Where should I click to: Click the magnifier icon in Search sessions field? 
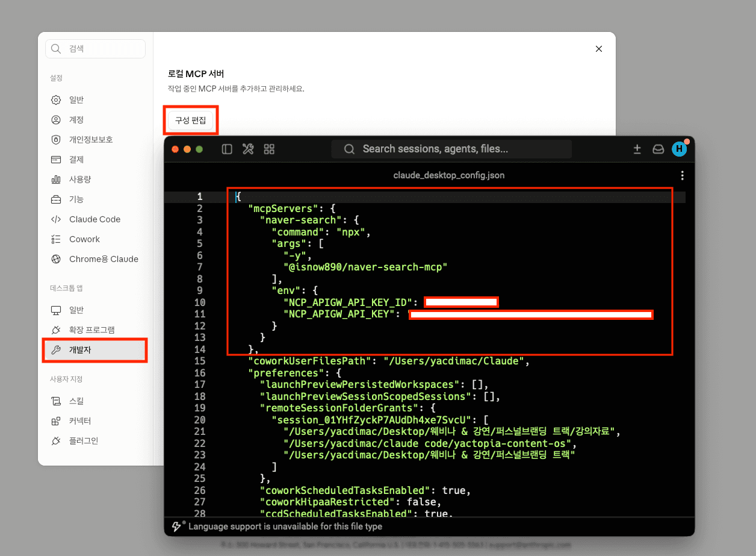tap(349, 149)
